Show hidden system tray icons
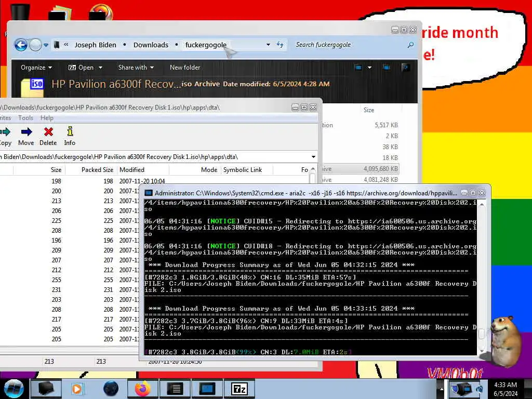 coord(442,389)
